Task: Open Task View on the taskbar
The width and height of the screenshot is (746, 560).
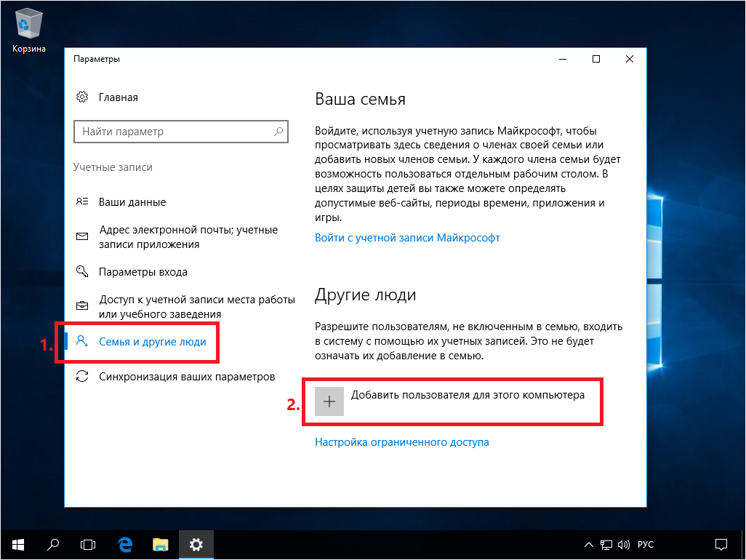Action: point(88,544)
